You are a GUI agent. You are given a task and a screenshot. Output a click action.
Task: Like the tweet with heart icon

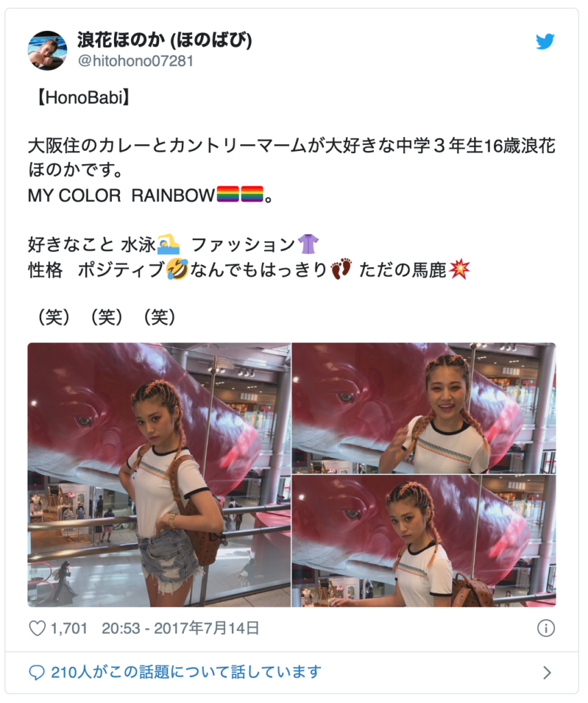pyautogui.click(x=37, y=628)
